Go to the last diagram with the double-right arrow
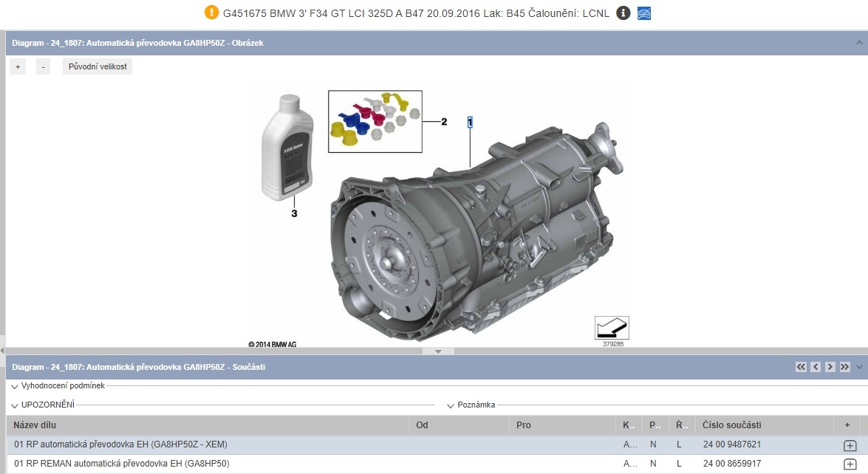This screenshot has height=474, width=868. click(844, 367)
